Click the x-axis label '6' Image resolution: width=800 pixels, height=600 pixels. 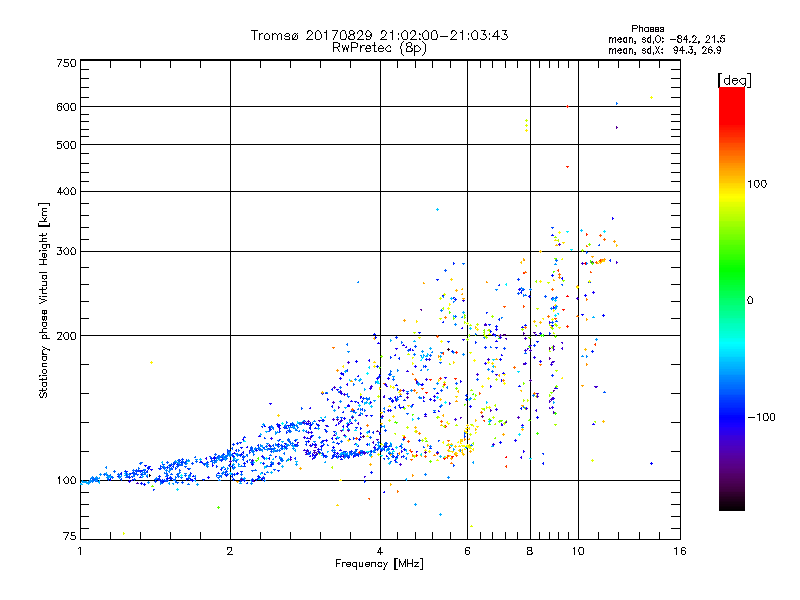(x=467, y=551)
